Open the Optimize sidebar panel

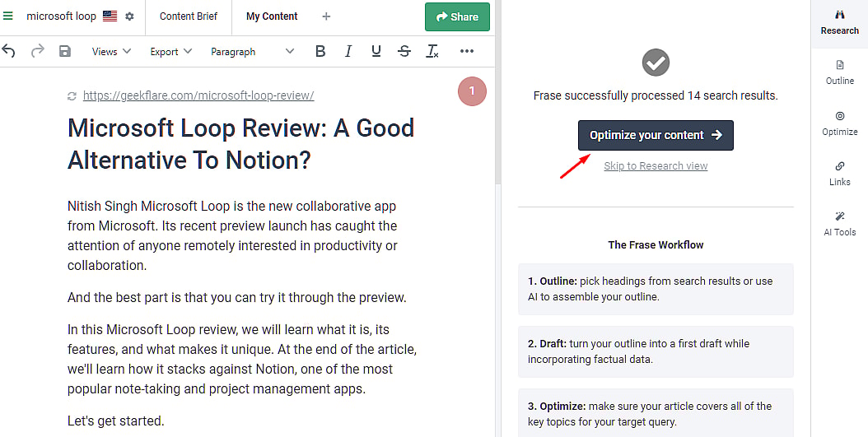840,123
